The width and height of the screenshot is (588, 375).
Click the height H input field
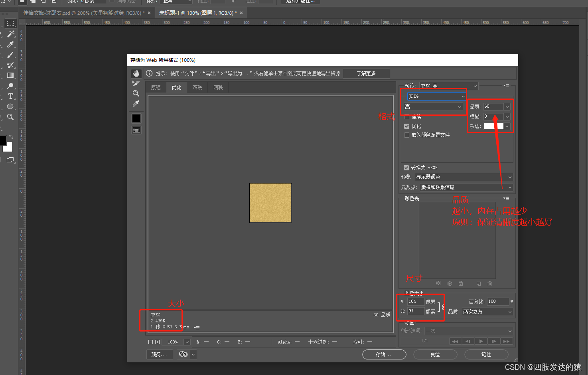[416, 311]
